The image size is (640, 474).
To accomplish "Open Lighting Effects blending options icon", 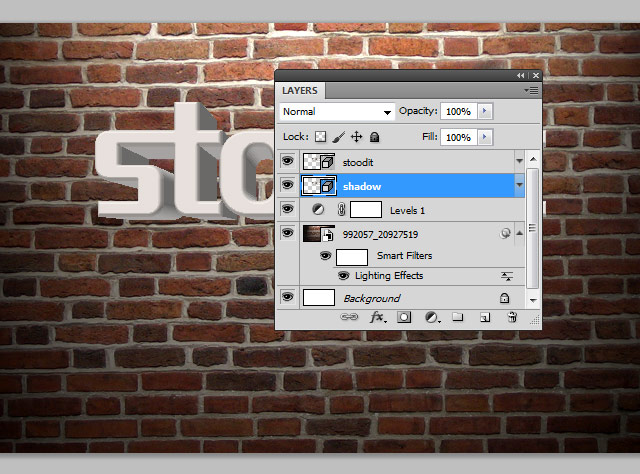I will pyautogui.click(x=507, y=276).
